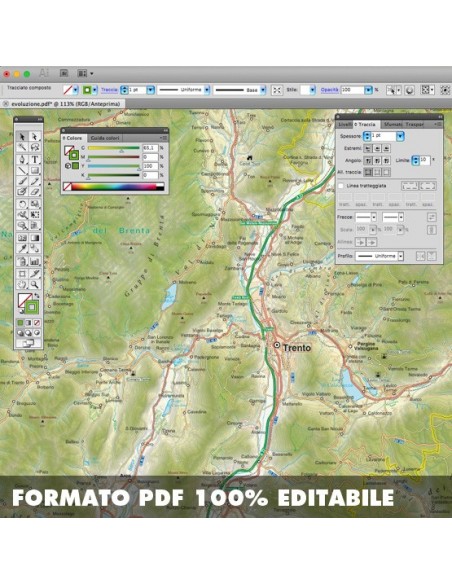Select the Artboard tool

pos(22,274)
